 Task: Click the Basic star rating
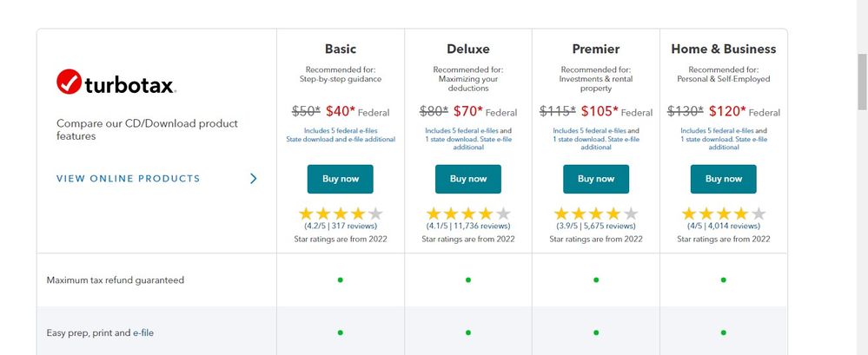coord(341,214)
